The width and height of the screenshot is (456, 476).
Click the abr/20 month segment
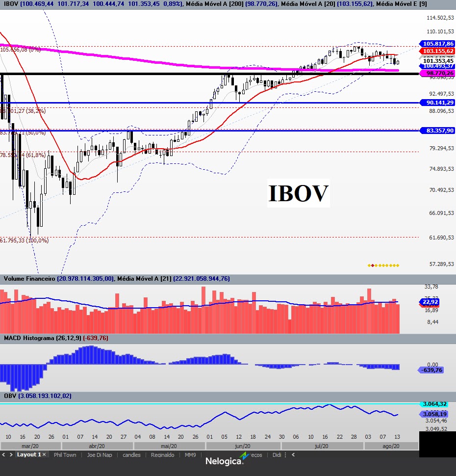click(97, 446)
